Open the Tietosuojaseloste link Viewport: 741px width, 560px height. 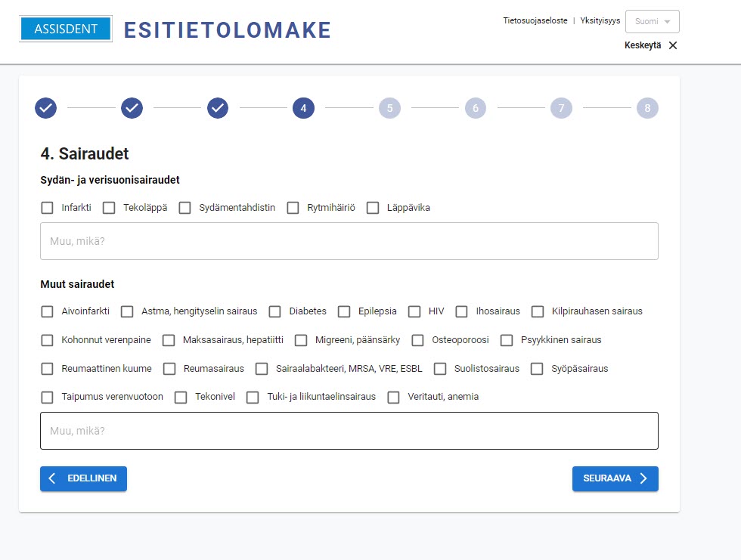click(535, 20)
